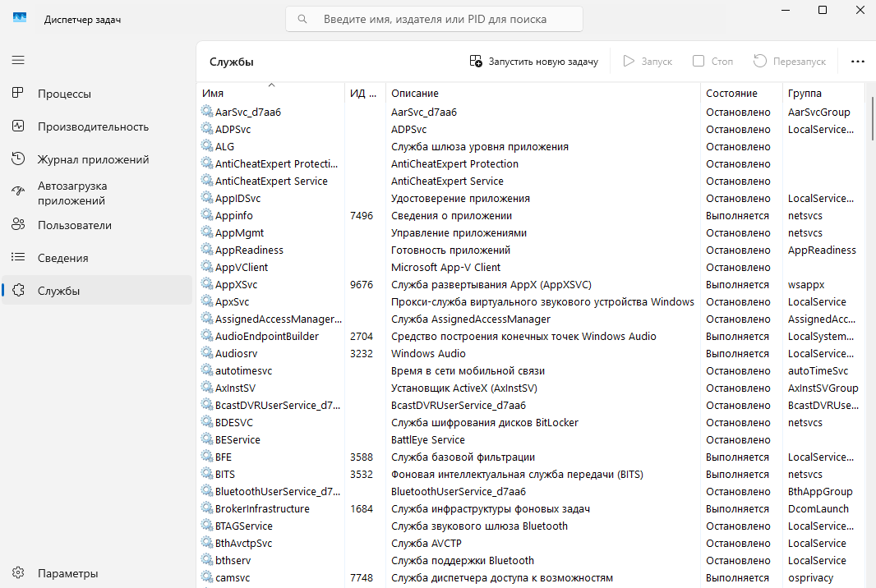Open the Журнал приложений icon
The image size is (876, 588).
point(18,158)
